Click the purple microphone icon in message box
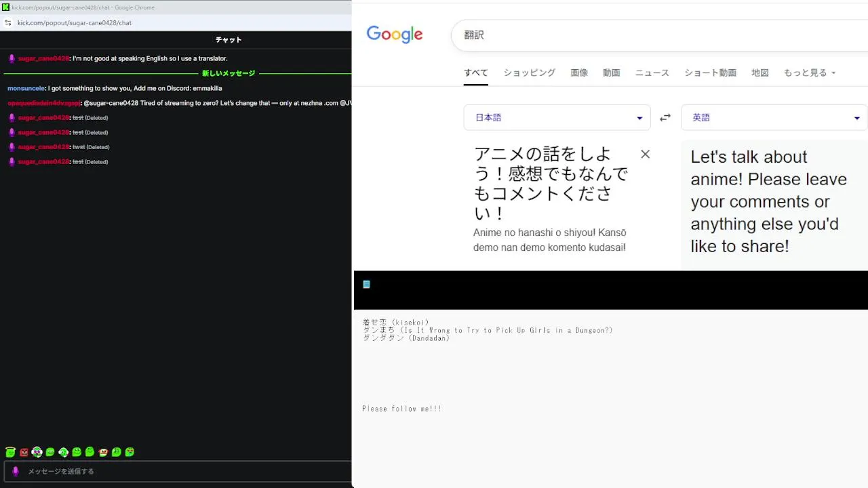This screenshot has width=868, height=488. (x=16, y=471)
